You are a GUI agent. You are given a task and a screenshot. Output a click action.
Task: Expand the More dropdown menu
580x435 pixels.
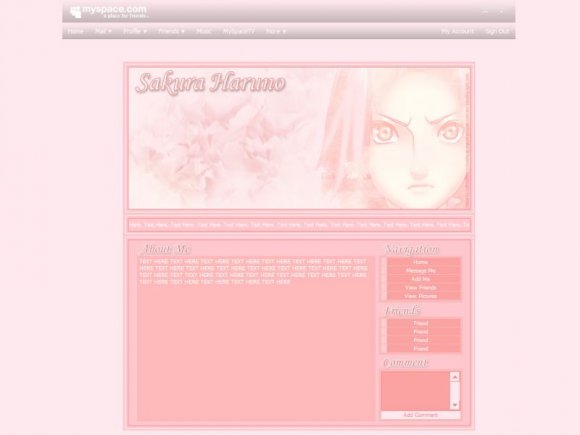click(x=276, y=31)
